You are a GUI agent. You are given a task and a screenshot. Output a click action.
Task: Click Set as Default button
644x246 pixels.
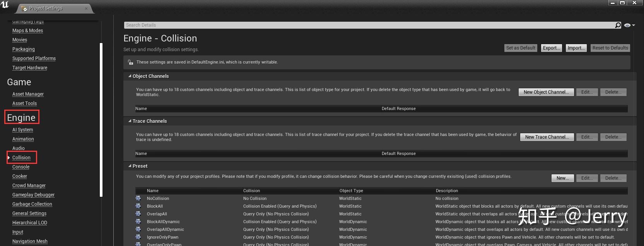pos(521,48)
